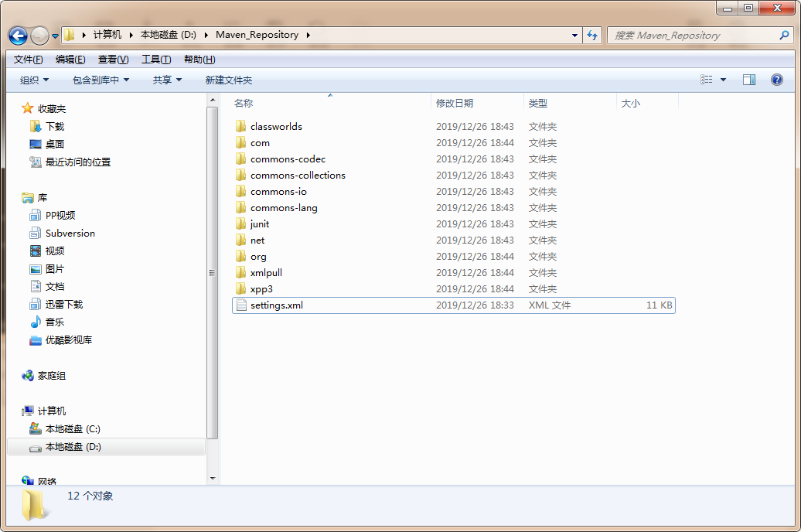Click Maven_Repository in the address breadcrumb

(257, 35)
